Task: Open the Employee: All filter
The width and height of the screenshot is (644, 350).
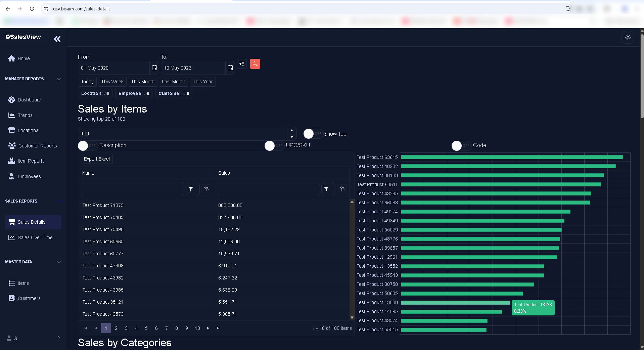Action: pyautogui.click(x=134, y=93)
